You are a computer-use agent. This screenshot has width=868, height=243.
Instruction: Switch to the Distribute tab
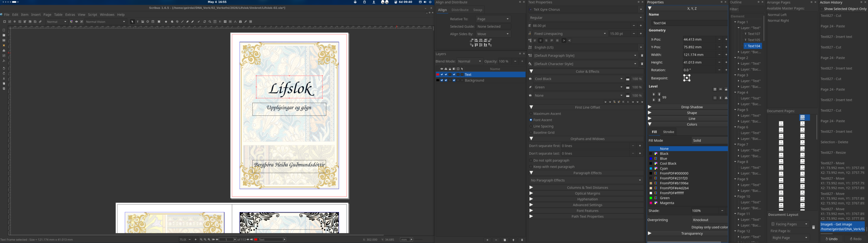[x=460, y=10]
